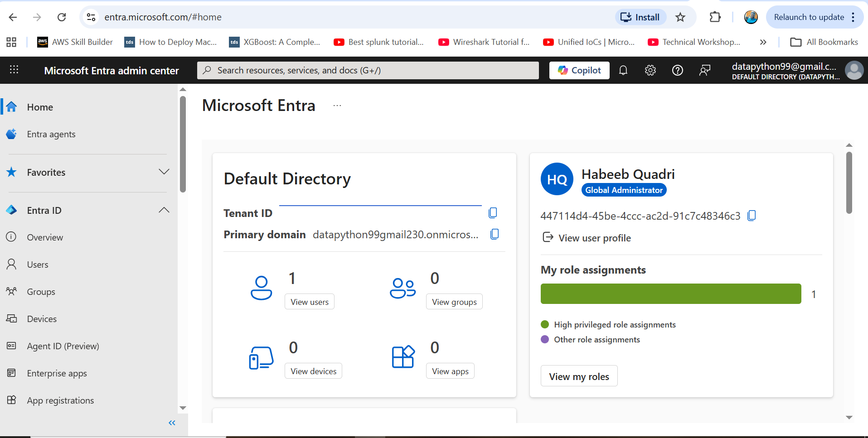Click the browser forward arrow
Viewport: 868px width, 438px height.
point(37,17)
